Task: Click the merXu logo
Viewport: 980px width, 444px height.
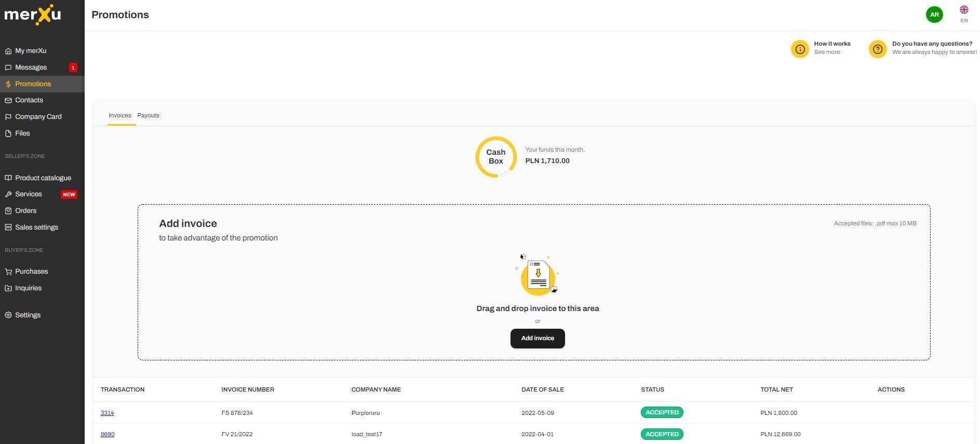Action: 32,15
